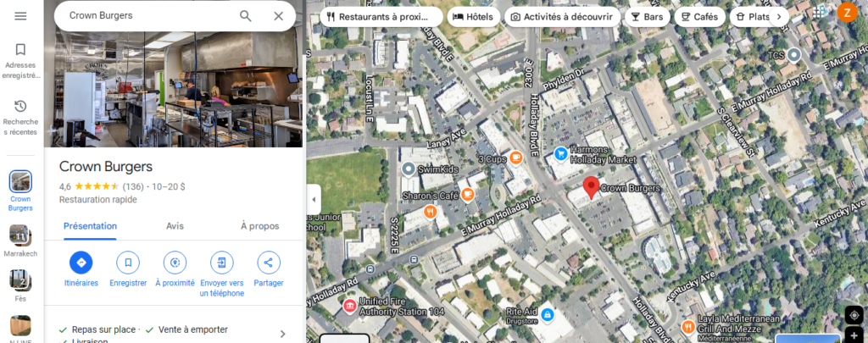This screenshot has width=868, height=343.
Task: Expand service options chevron arrow
Action: tap(283, 335)
